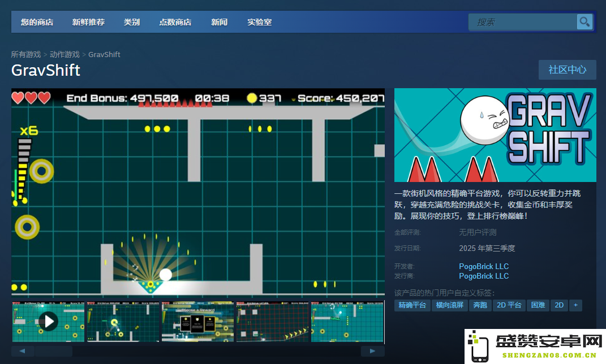Click the GravShift page title
Image resolution: width=606 pixels, height=364 pixels.
(46, 70)
